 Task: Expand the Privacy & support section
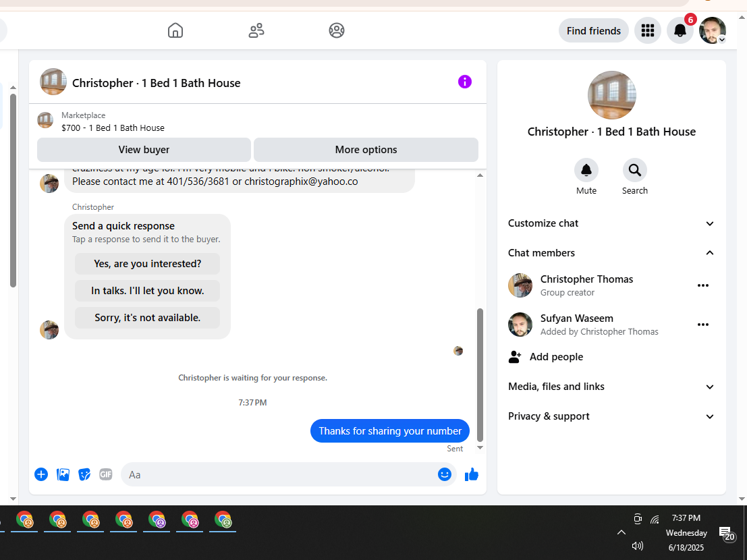click(x=611, y=416)
